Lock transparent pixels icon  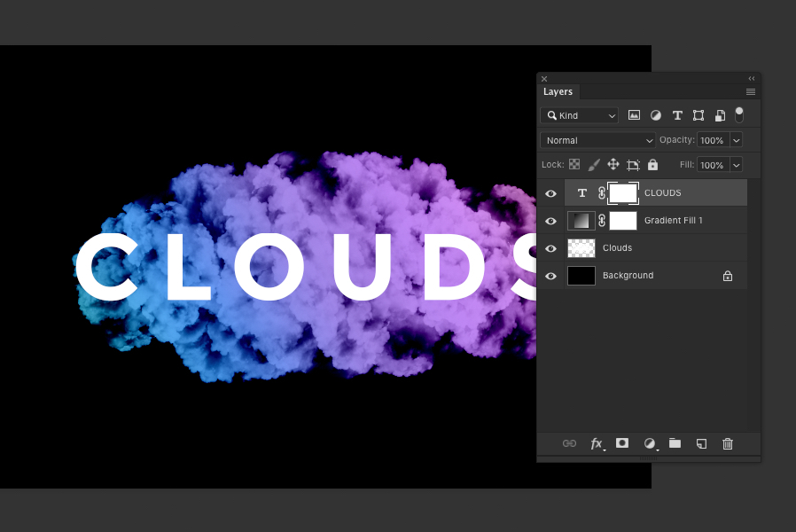coord(574,164)
